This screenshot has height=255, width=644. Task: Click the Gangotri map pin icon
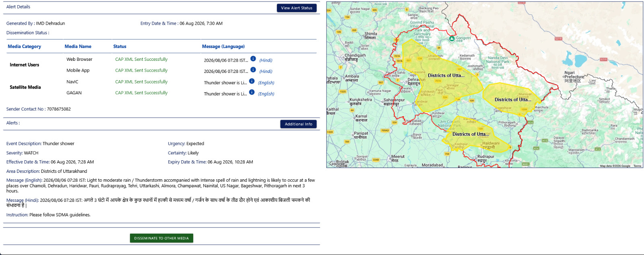(452, 39)
